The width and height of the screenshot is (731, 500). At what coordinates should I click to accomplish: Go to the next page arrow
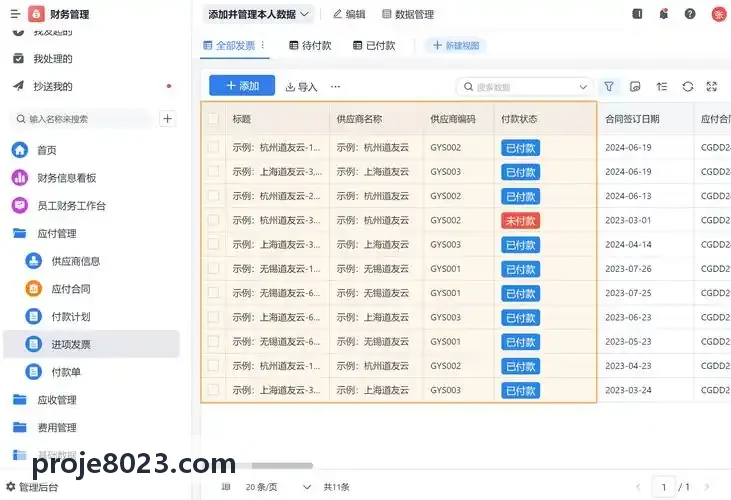(706, 487)
